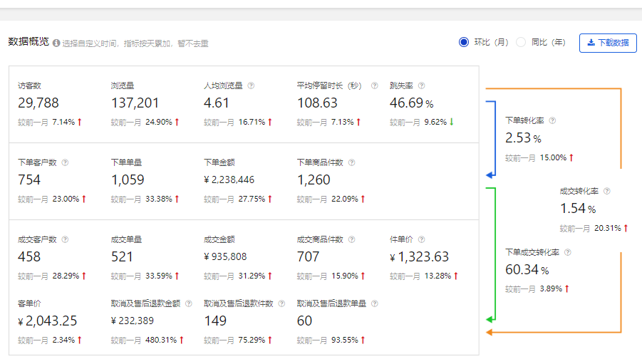Click the info icon beside 数据概览
This screenshot has width=642, height=364.
point(56,43)
